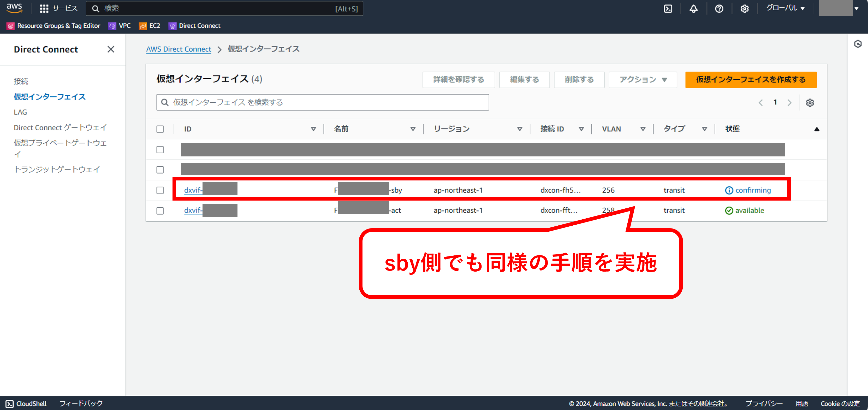Select the sby interface row checkbox
This screenshot has height=410, width=868.
(x=160, y=190)
